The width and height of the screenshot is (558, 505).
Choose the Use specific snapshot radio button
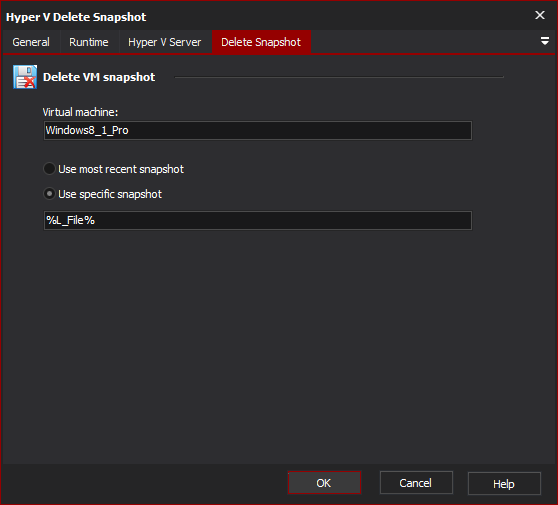tap(49, 194)
